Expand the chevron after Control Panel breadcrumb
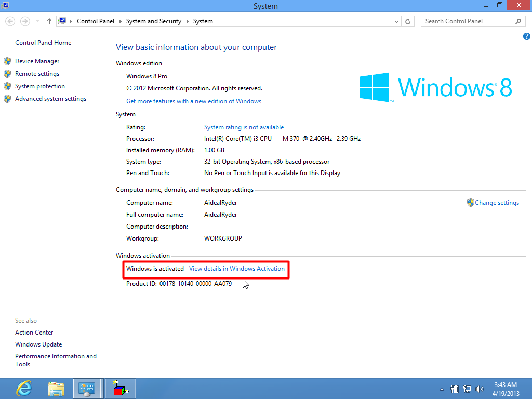Viewport: 532px width, 399px height. click(120, 21)
